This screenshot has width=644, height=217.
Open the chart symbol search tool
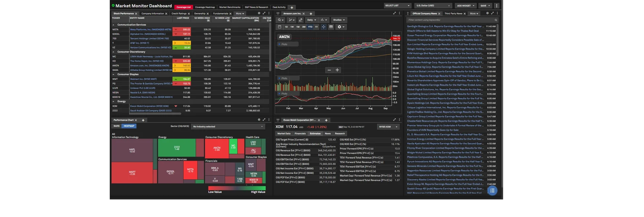click(x=280, y=20)
